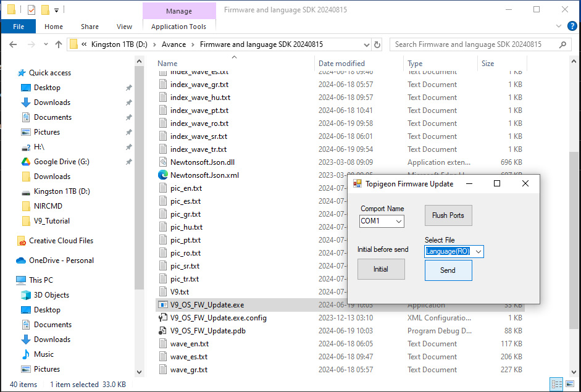Open Creative Cloud Files

tap(61, 241)
